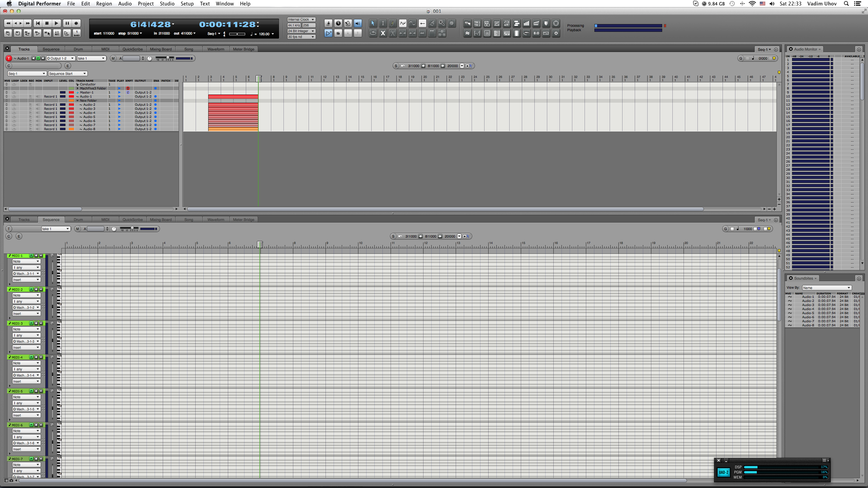
Task: Click the Pause transport button
Action: tap(67, 23)
